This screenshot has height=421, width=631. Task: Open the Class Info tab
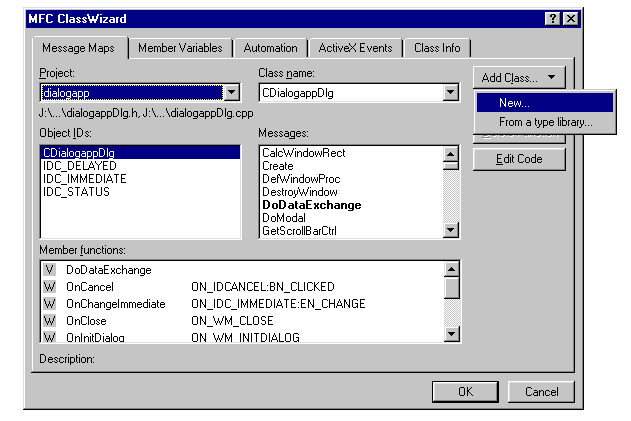[x=437, y=48]
